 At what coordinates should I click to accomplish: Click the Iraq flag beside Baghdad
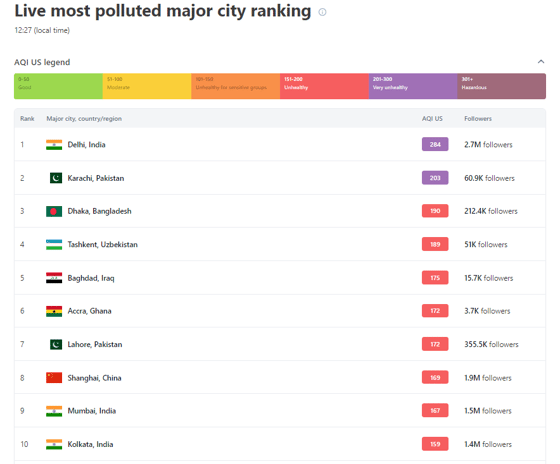(54, 278)
